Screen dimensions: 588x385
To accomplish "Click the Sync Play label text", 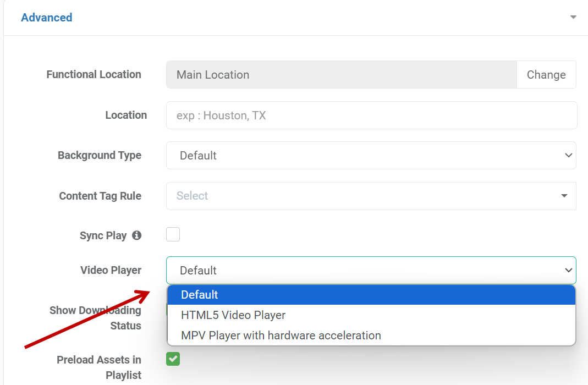I will coord(103,235).
